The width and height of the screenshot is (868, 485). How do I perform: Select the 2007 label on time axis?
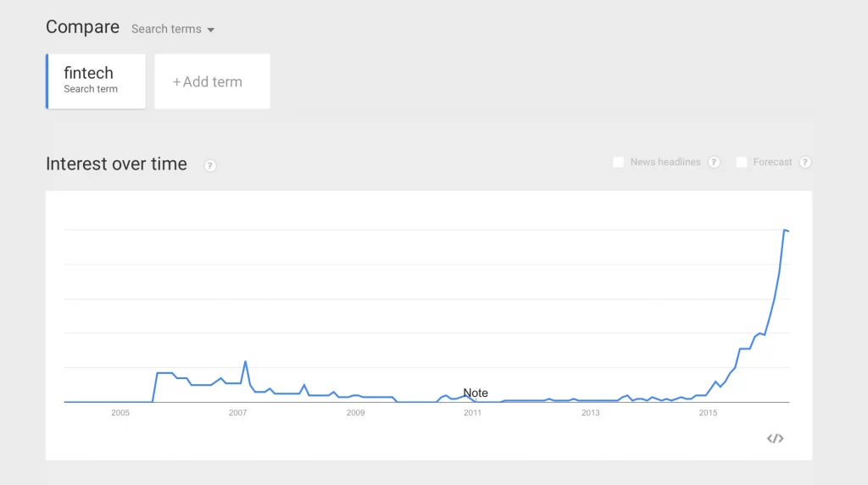[x=237, y=413]
